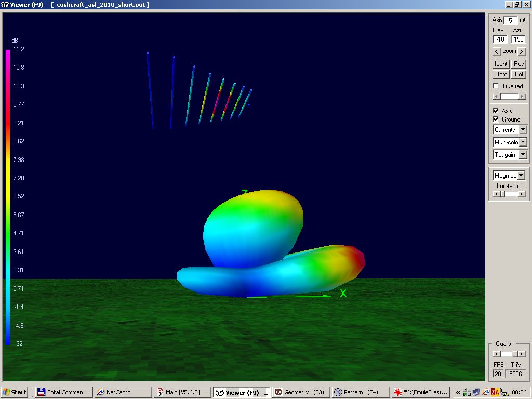Click the Rotc button
This screenshot has height=399, width=532.
point(501,74)
